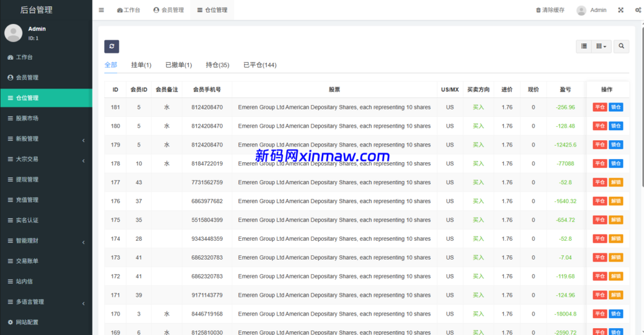The image size is (644, 335).
Task: Click 解锁 button for row ID 174
Action: click(x=616, y=239)
